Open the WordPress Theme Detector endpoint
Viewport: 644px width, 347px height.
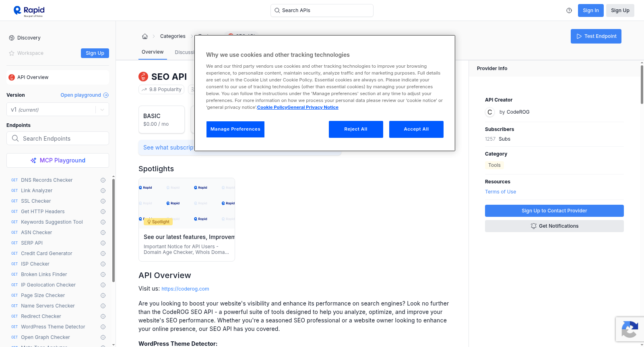[x=53, y=327]
